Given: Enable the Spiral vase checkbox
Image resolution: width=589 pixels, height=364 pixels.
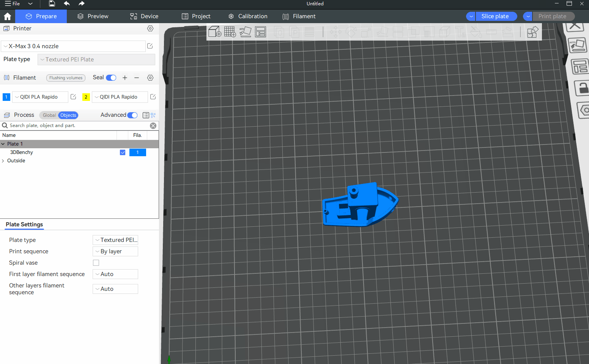Looking at the screenshot, I should [x=96, y=263].
